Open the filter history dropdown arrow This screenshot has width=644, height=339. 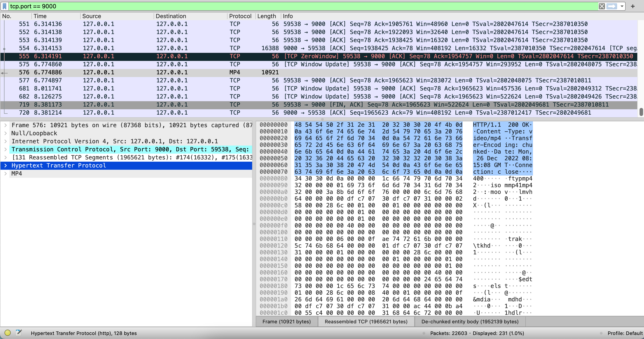[x=622, y=6]
